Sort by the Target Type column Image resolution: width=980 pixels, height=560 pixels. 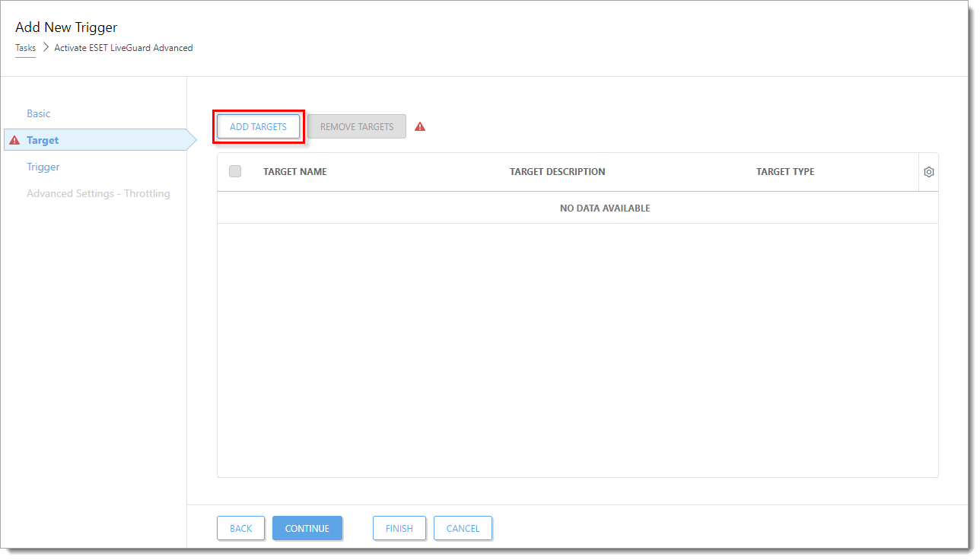tap(785, 172)
